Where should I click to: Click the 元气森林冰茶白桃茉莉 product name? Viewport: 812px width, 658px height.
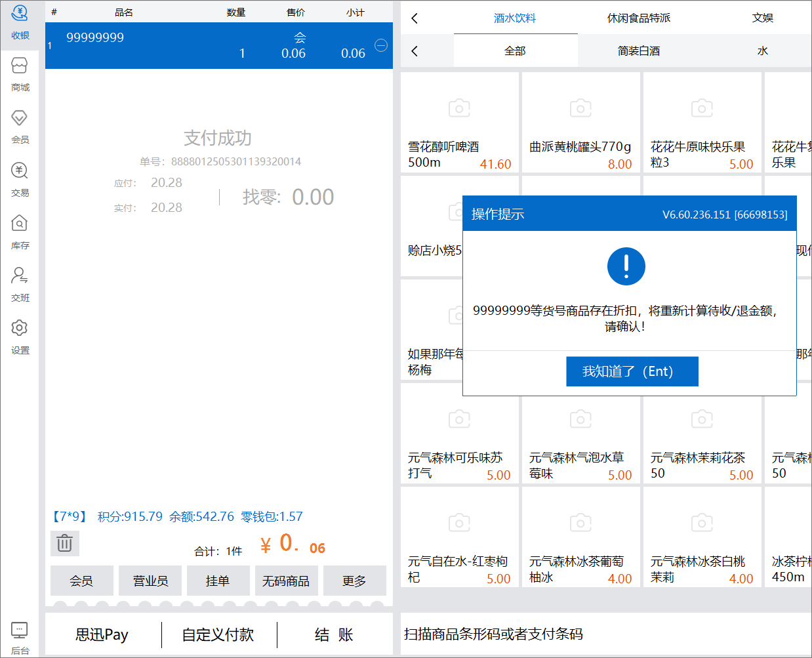point(698,569)
